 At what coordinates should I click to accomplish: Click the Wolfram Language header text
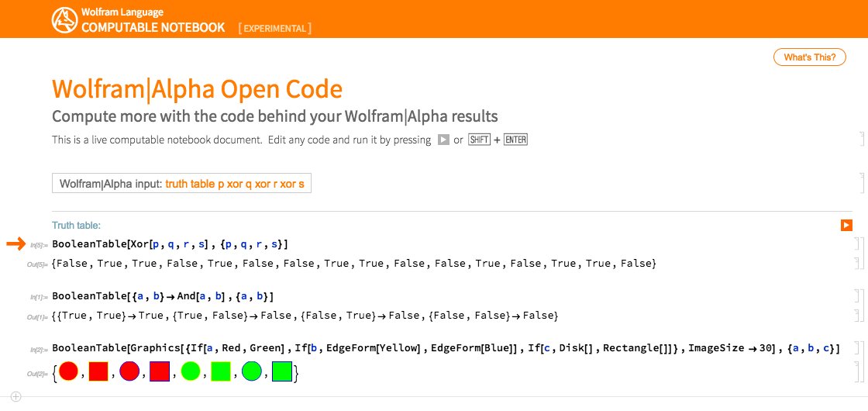tap(122, 12)
